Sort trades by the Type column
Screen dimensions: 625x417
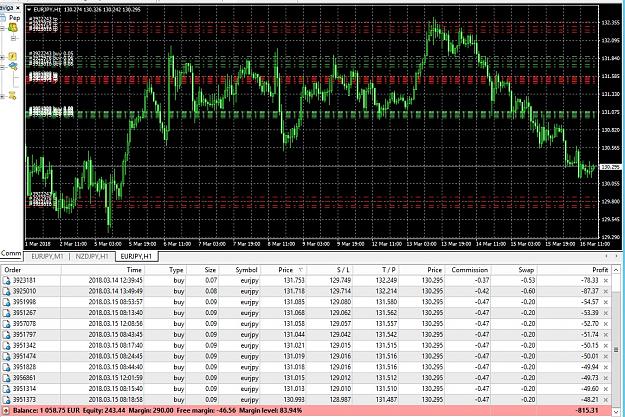pos(165,270)
